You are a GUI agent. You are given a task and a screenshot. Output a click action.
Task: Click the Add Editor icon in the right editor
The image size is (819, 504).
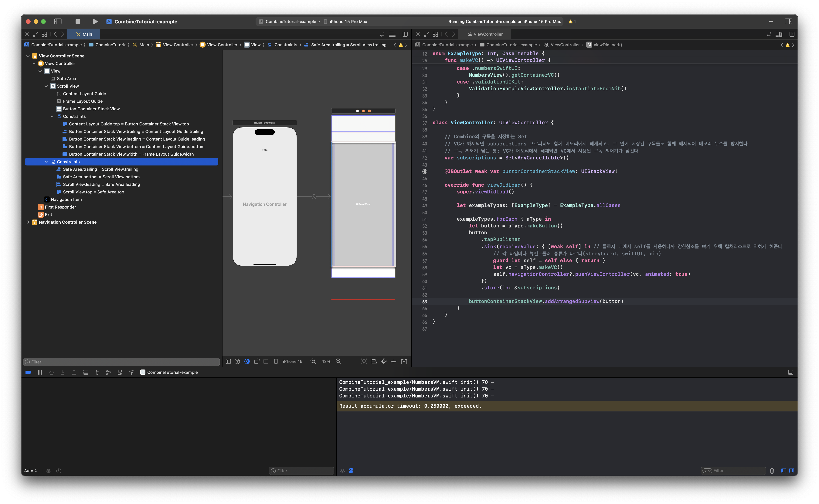792,34
